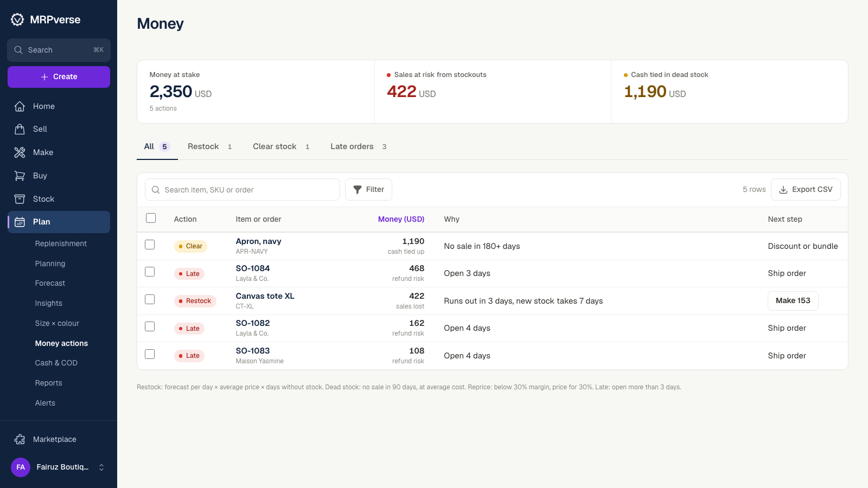This screenshot has width=868, height=488.
Task: Tick the checkbox for Canvas tote XL
Action: 150,299
